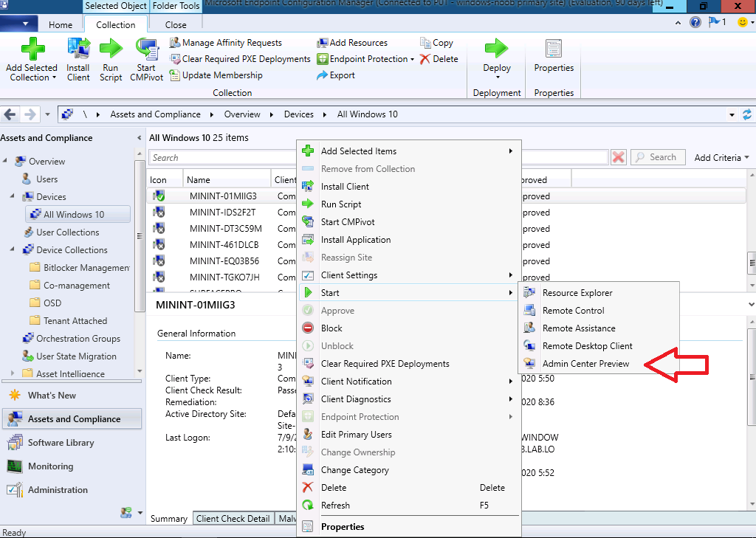756x538 pixels.
Task: Select Edit Primary Users in context menu
Action: pos(409,435)
